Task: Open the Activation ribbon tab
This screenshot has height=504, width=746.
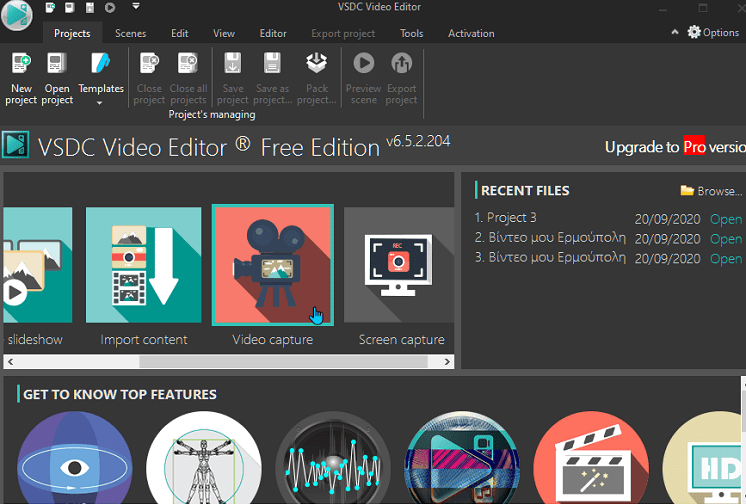Action: tap(471, 33)
